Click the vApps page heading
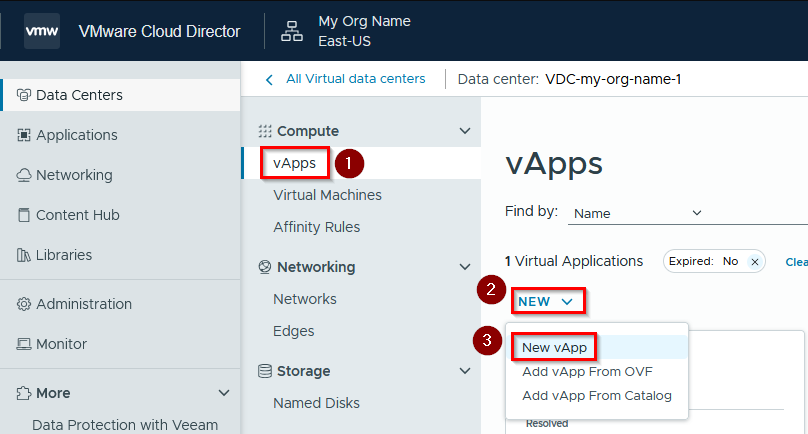 (x=554, y=164)
